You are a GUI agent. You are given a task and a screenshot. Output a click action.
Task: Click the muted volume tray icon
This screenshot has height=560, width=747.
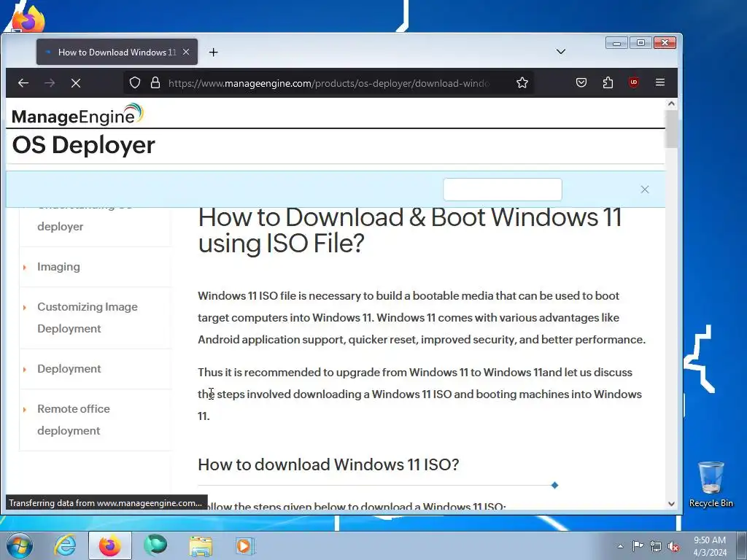[x=673, y=546]
